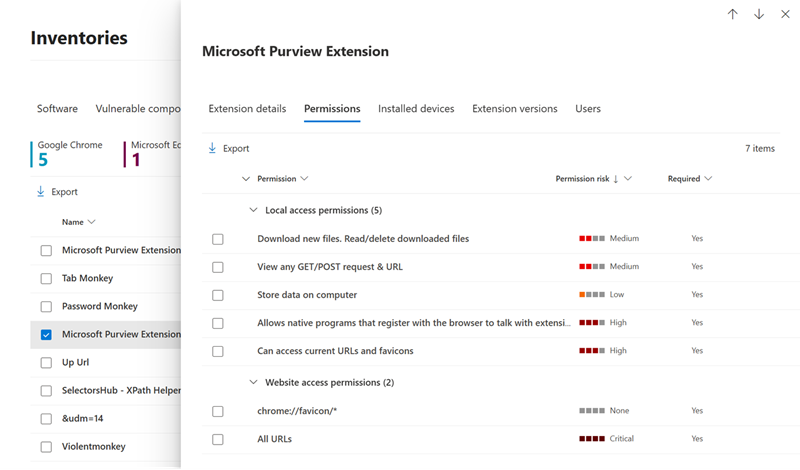The image size is (800, 470).
Task: Open the Up Url extension row
Action: point(106,363)
